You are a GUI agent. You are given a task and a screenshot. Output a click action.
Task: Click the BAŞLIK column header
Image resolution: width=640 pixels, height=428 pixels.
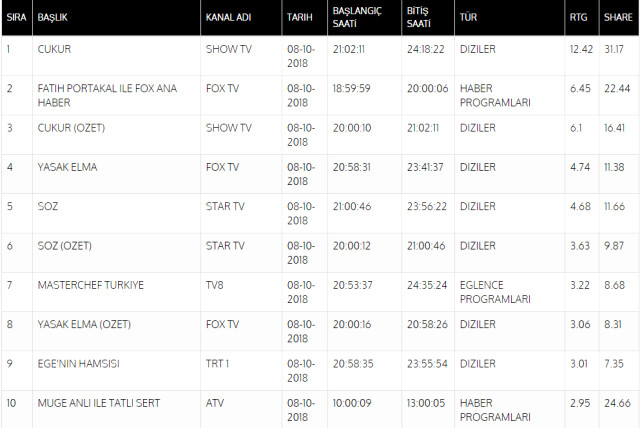[51, 19]
